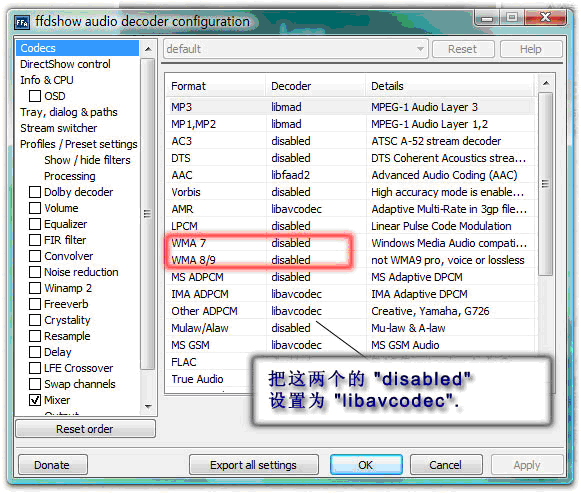Sort by the Format column header
Screen dimensions: 581x494
click(216, 86)
